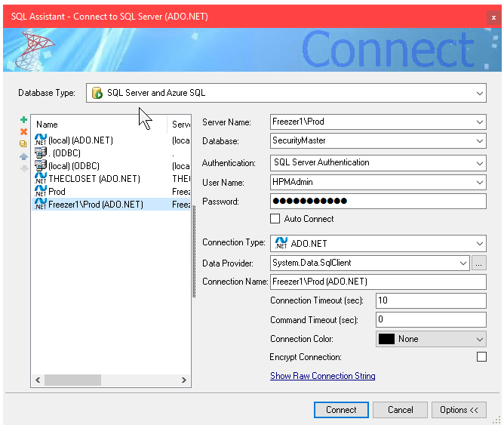Click the .NET icon in Connection Type field
Viewport: 504px width, 425px height.
[x=281, y=243]
